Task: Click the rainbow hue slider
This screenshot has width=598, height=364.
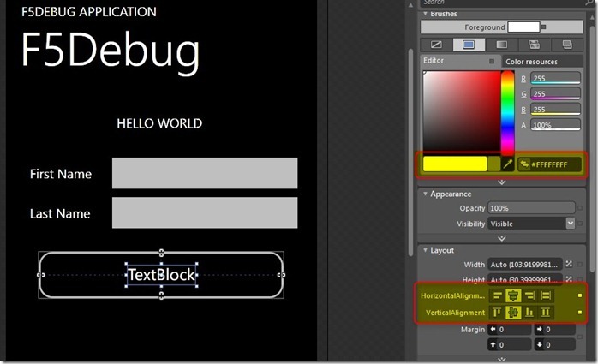Action: tap(507, 112)
